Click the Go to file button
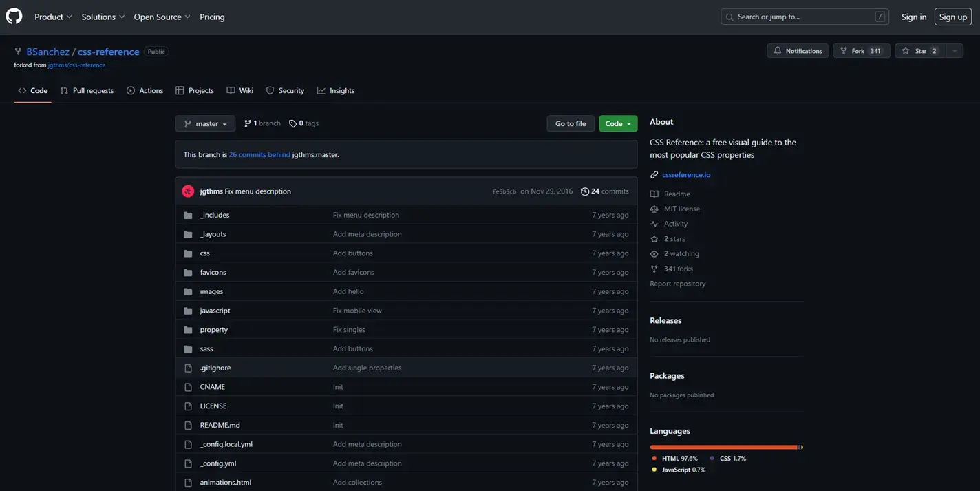This screenshot has width=980, height=491. point(571,123)
